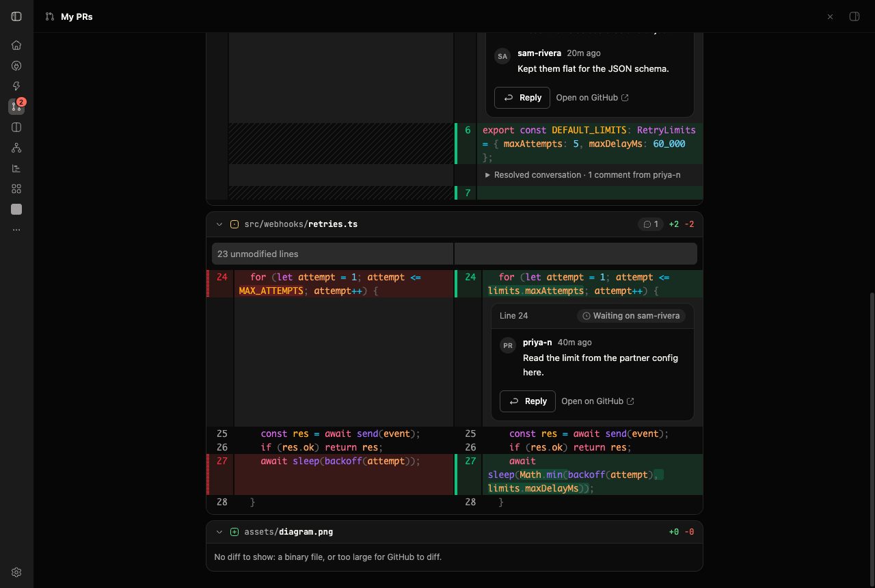Click the priya-n username in comment
875x588 pixels.
point(537,343)
